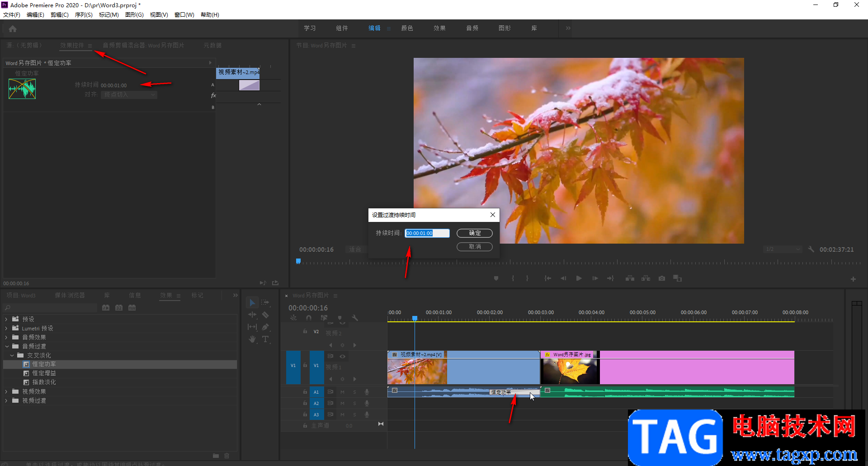The image size is (868, 466).
Task: Select the Type tool
Action: click(x=265, y=339)
